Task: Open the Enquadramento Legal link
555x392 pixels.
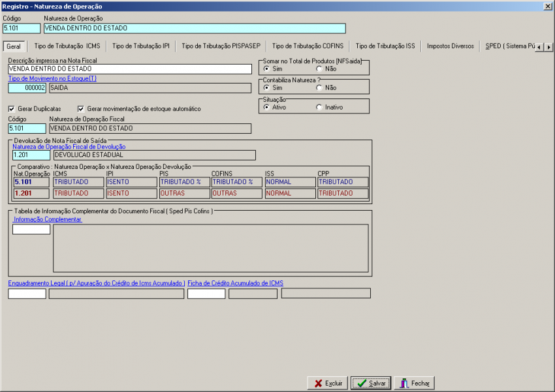Action: (97, 283)
